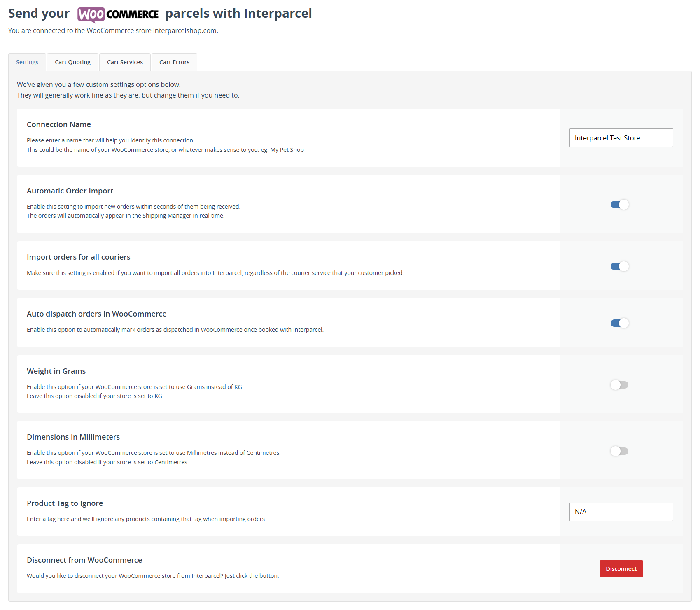This screenshot has width=700, height=610.
Task: Click the Disconnect from WooCommerce heading
Action: [84, 560]
